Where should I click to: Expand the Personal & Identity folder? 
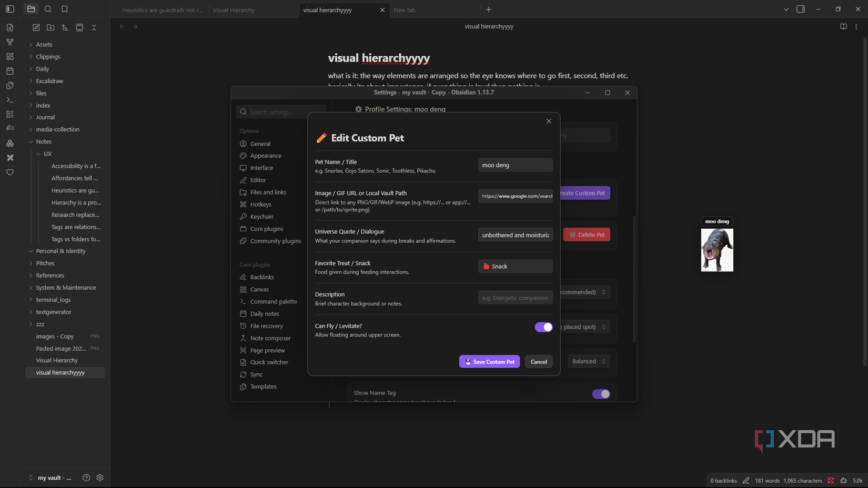[60, 251]
